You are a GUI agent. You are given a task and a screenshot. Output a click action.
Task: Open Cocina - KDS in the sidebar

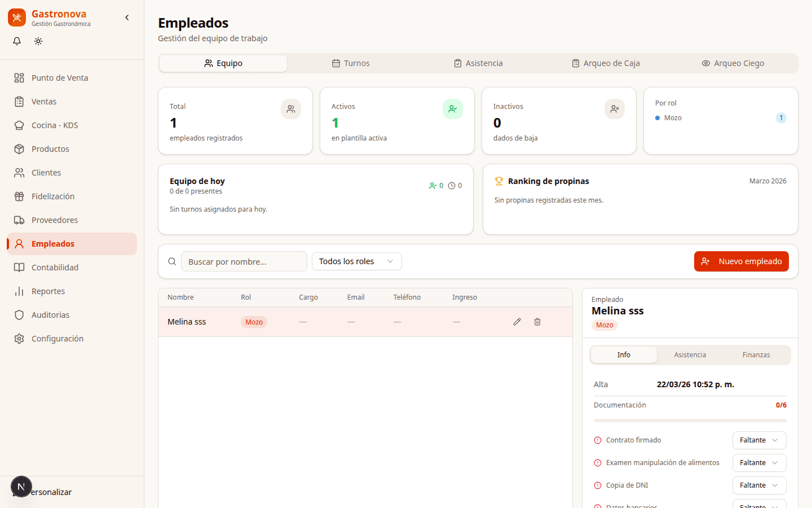pyautogui.click(x=55, y=125)
